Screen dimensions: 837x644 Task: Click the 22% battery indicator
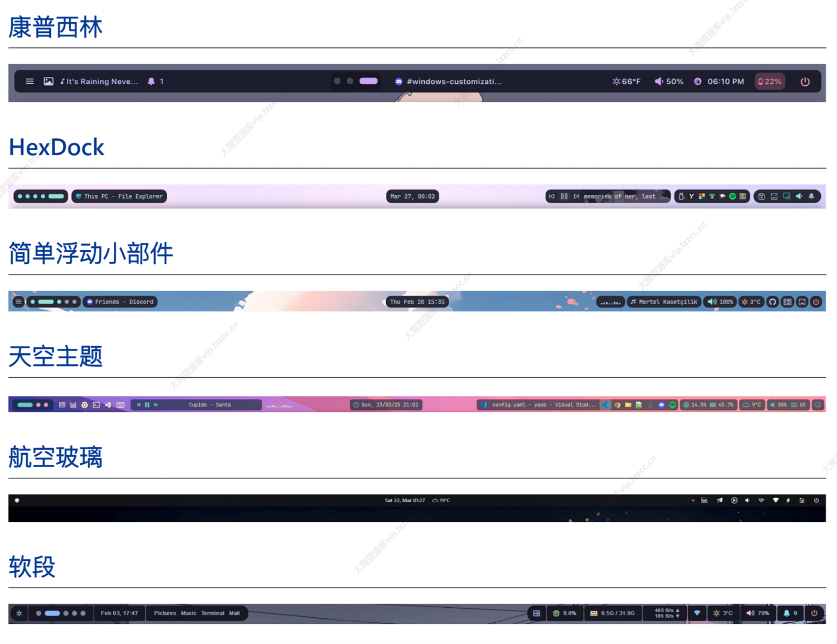[769, 81]
